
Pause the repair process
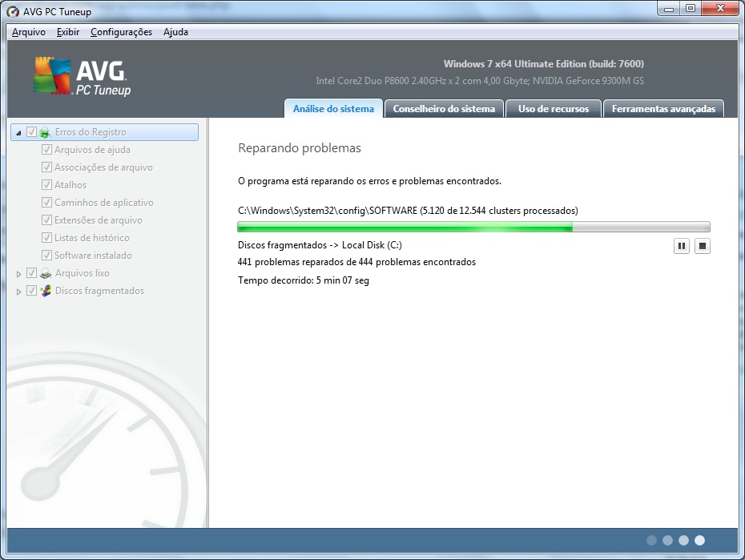pyautogui.click(x=682, y=246)
